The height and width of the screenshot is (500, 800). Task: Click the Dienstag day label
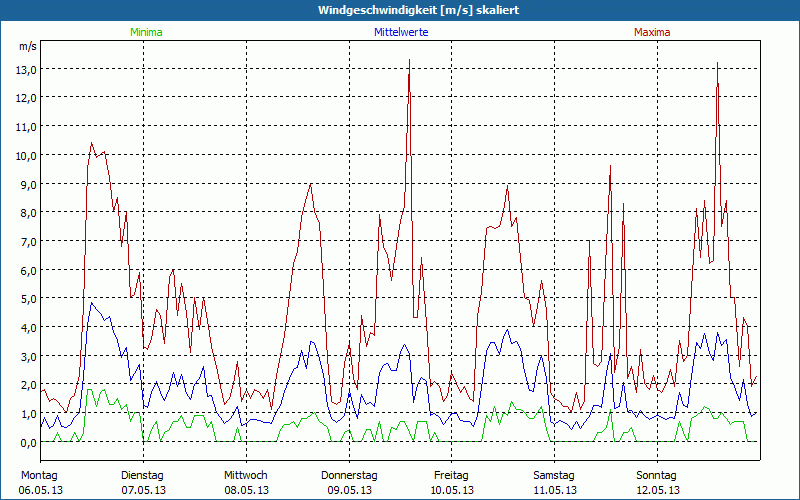click(142, 476)
